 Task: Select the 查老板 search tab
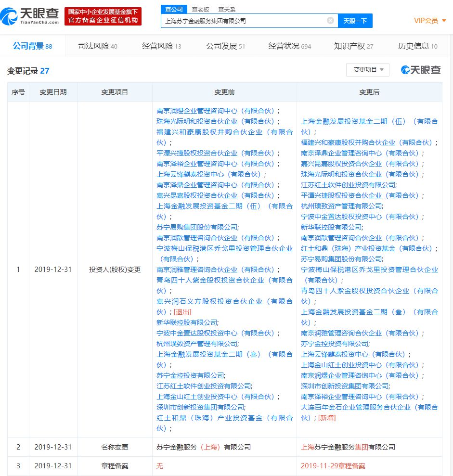pos(200,10)
